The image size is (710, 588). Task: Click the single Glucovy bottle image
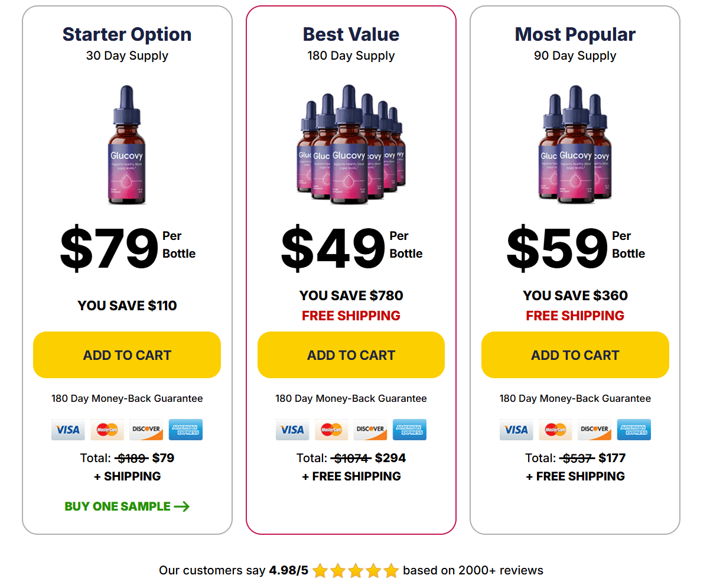pos(126,148)
